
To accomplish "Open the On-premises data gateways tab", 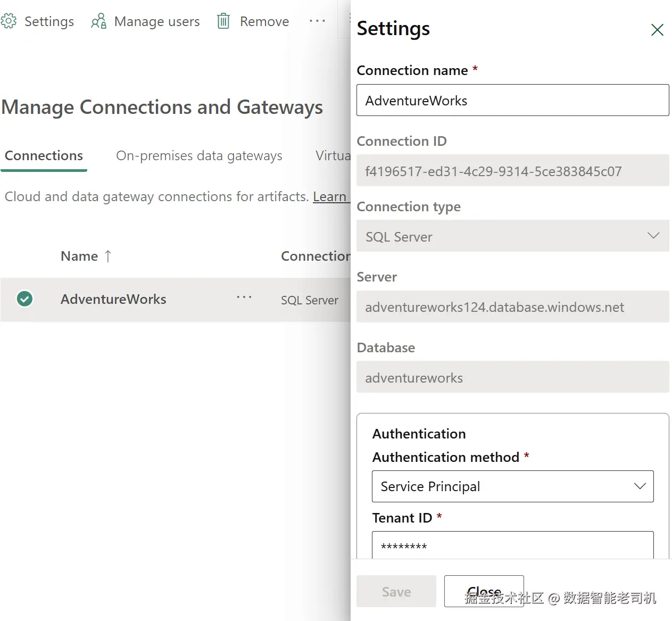I will tap(199, 156).
